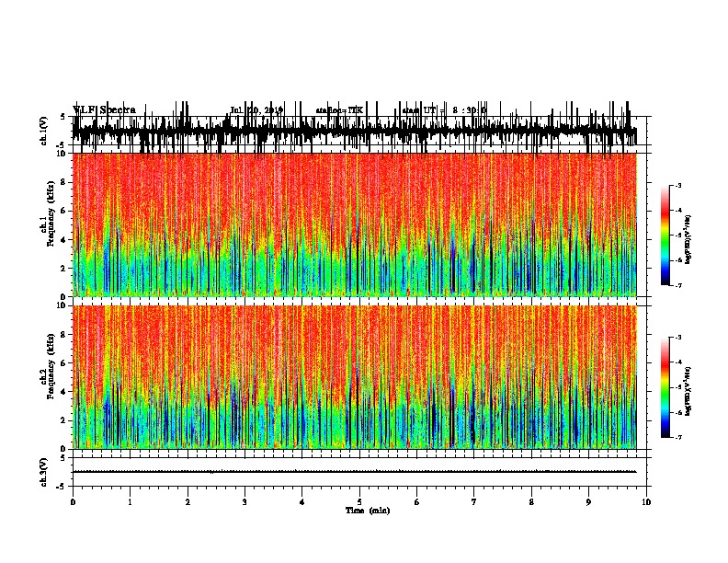Click the "-3" tick on ch.1 colorbar
This screenshot has width=728, height=563.
click(677, 186)
